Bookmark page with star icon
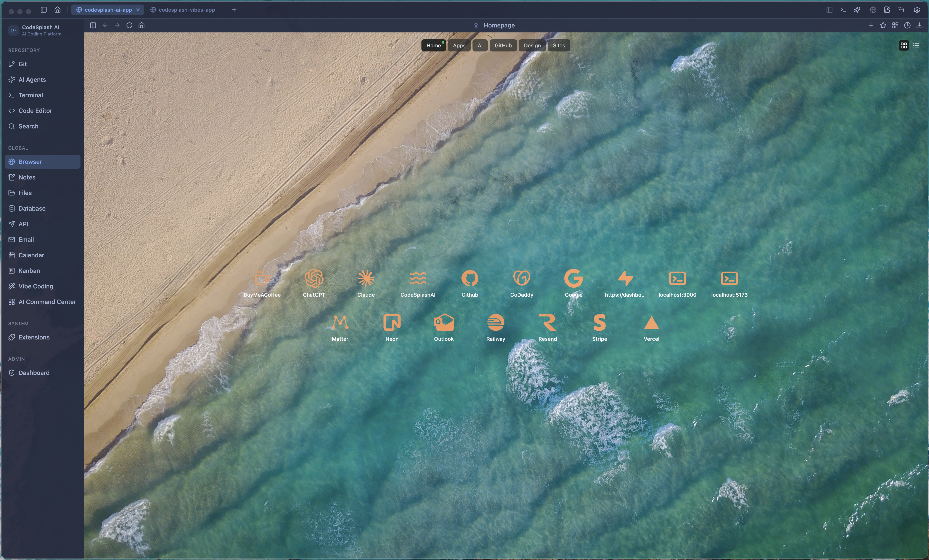929x560 pixels. tap(883, 25)
